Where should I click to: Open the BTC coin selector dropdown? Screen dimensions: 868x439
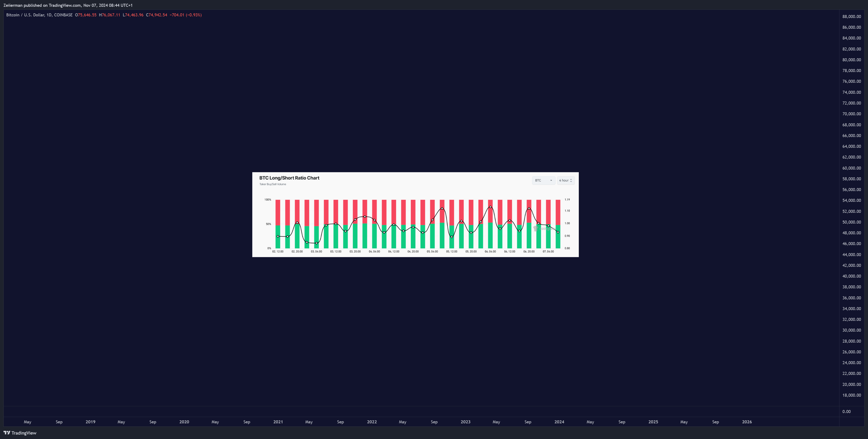point(544,180)
